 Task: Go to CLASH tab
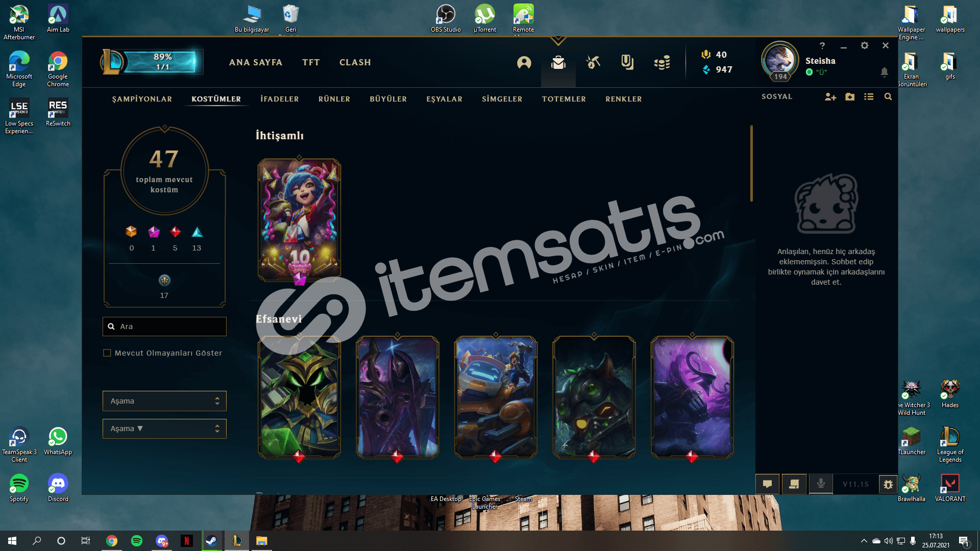click(x=355, y=62)
